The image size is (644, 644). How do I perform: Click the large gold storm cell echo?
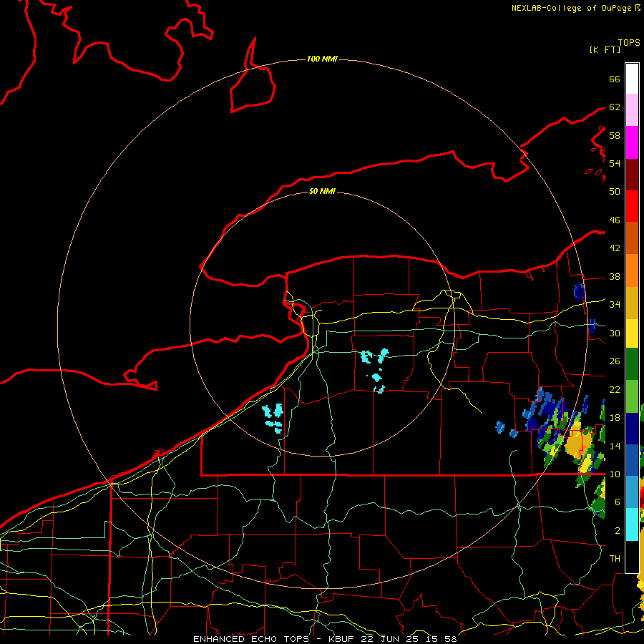coord(579,444)
